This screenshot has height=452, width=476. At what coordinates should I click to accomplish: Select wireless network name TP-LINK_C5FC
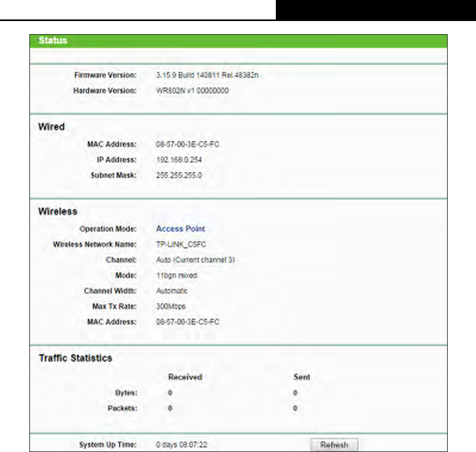tap(181, 244)
